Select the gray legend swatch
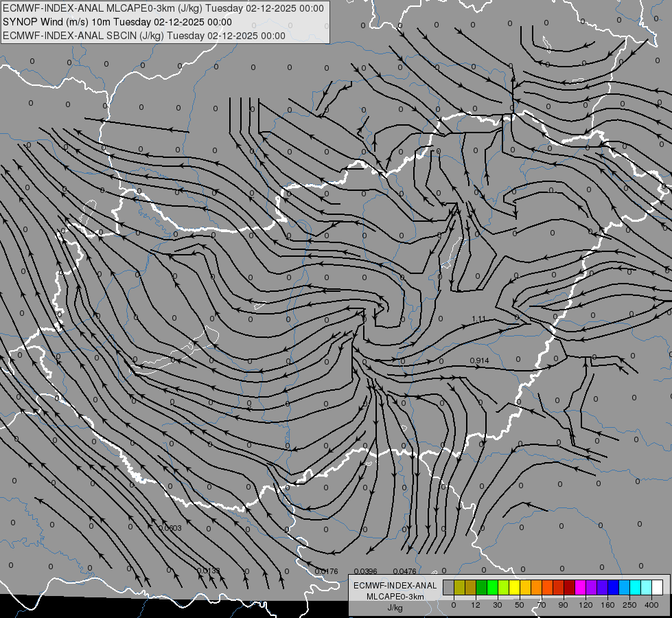The image size is (672, 618). coord(448,587)
